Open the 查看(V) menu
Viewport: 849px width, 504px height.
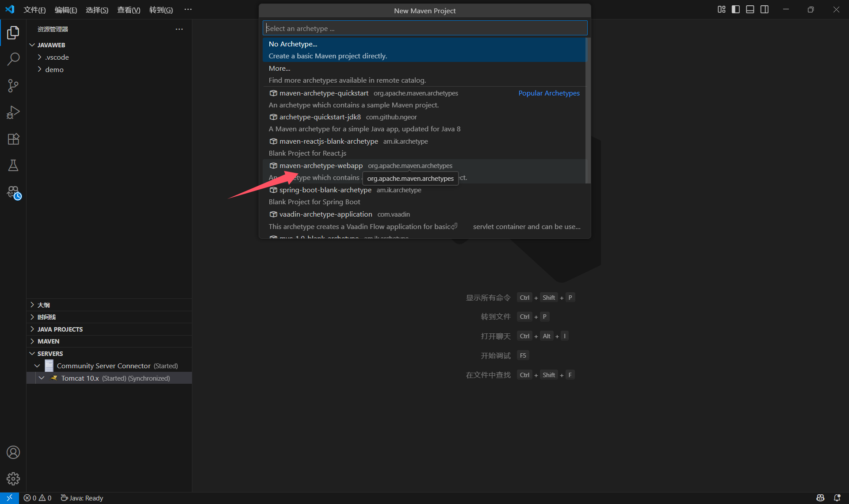(x=128, y=10)
